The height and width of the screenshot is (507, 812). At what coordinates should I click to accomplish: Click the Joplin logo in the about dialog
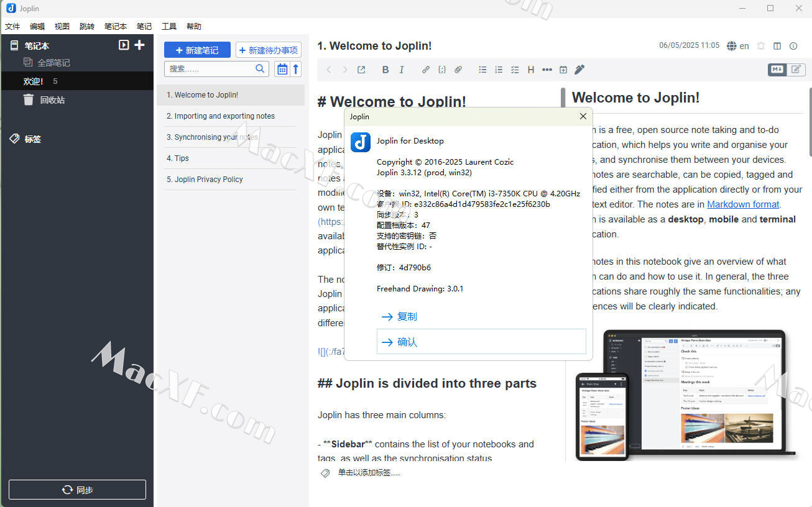tap(361, 142)
